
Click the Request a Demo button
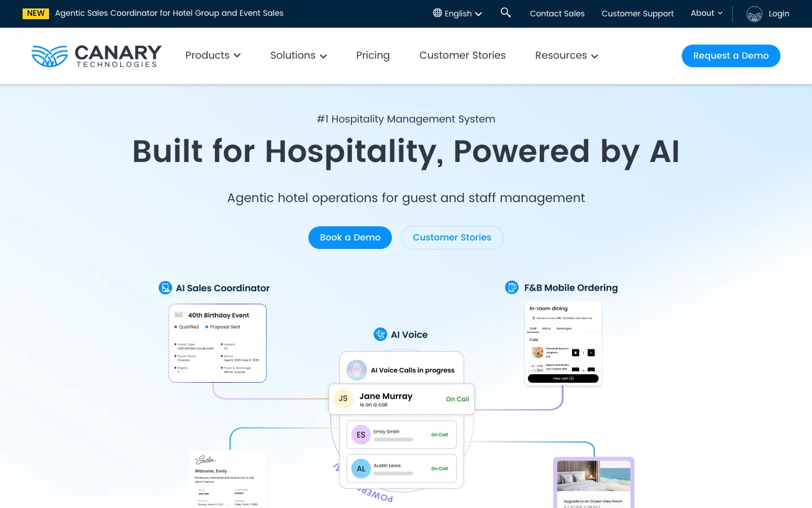731,56
